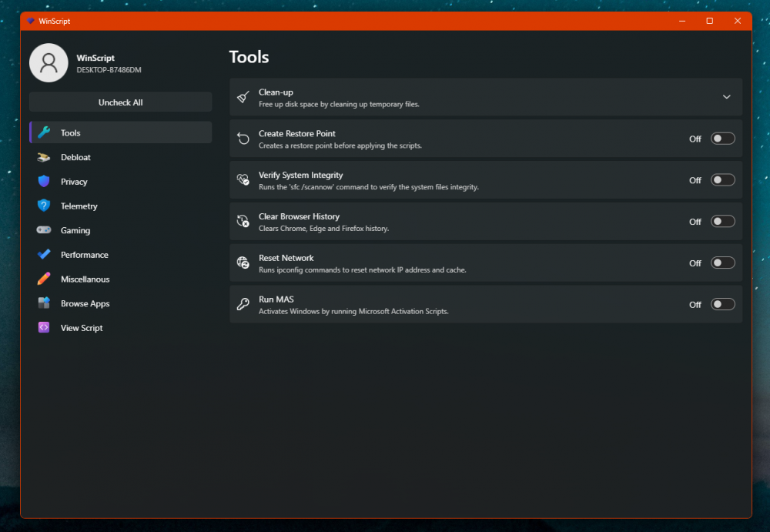This screenshot has width=770, height=532.
Task: Turn on Verify System Integrity switch
Action: click(722, 180)
